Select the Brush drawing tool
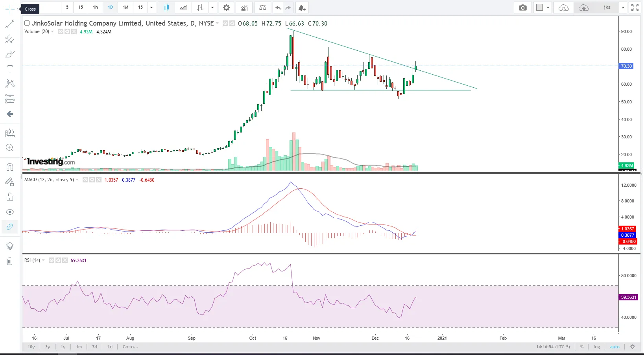 [10, 54]
